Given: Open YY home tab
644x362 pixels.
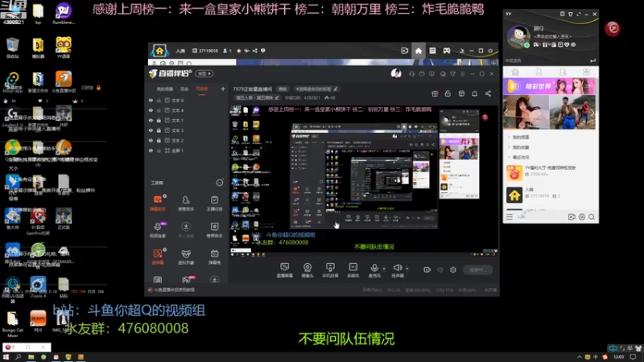Looking at the screenshot, I should [515, 72].
